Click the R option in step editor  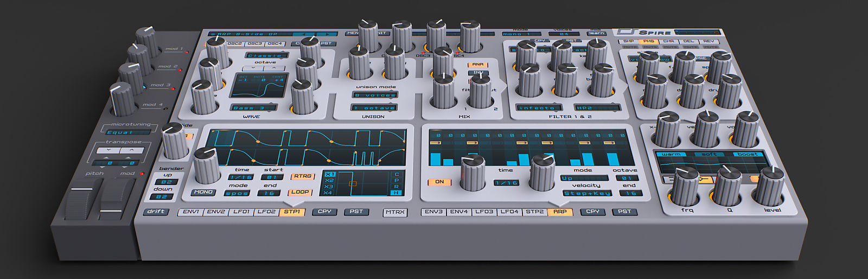pyautogui.click(x=397, y=187)
